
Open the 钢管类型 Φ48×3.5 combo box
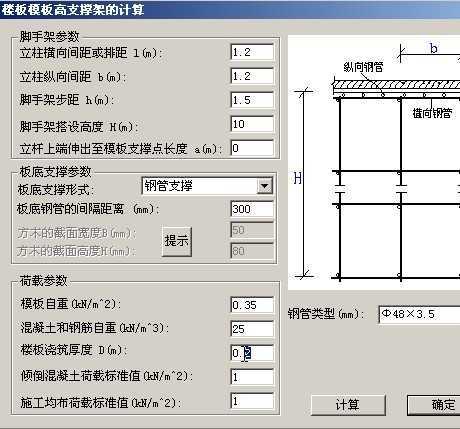click(x=419, y=314)
